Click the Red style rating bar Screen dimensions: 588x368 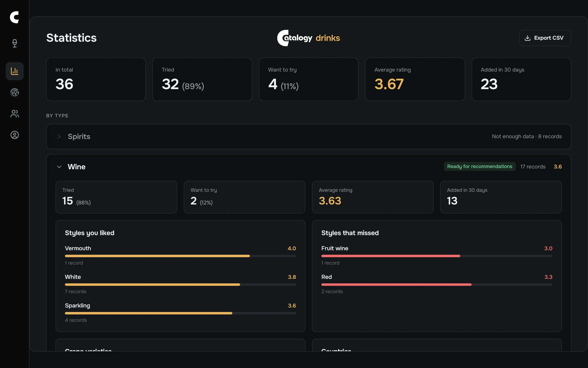[437, 285]
